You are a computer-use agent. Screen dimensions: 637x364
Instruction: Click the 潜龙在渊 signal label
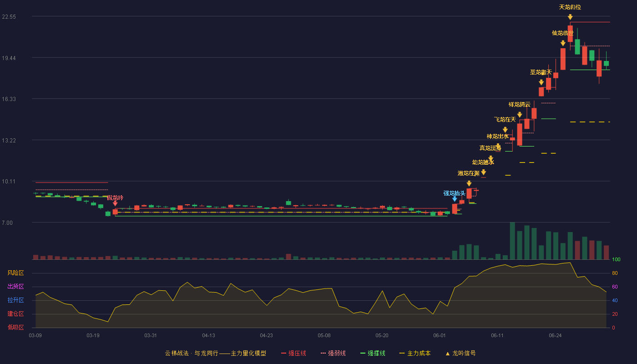click(x=469, y=173)
